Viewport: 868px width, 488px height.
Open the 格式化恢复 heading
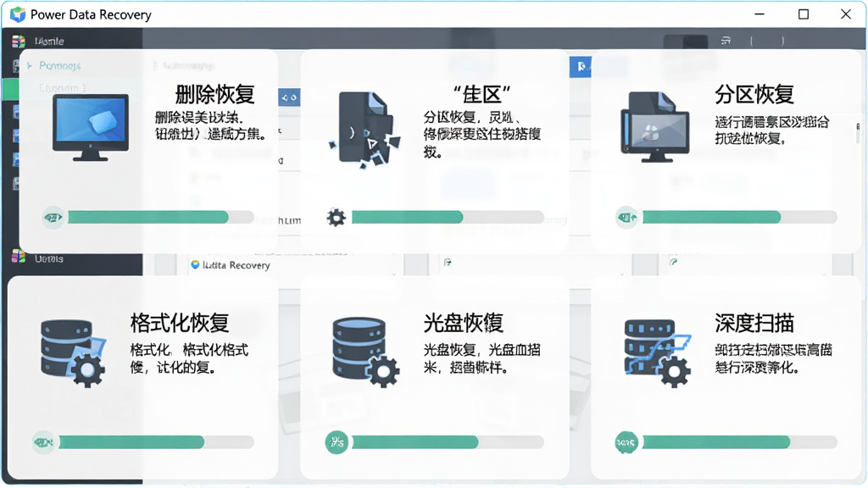(x=180, y=323)
